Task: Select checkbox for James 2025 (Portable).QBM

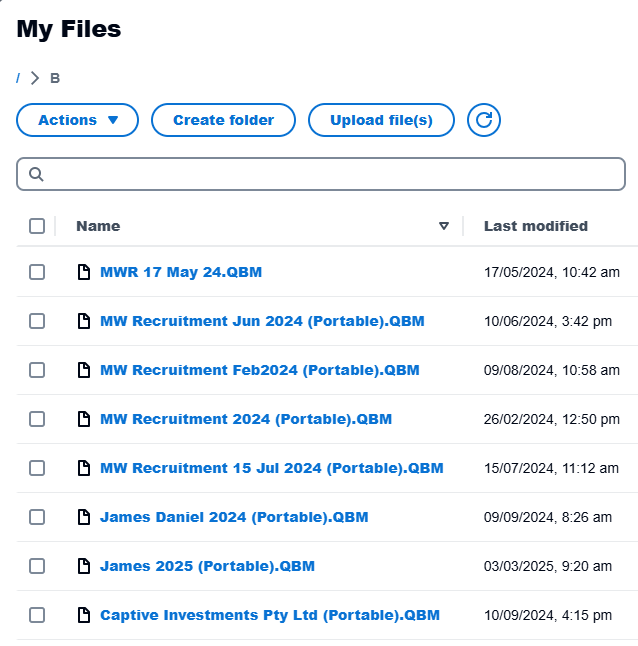Action: [x=37, y=566]
